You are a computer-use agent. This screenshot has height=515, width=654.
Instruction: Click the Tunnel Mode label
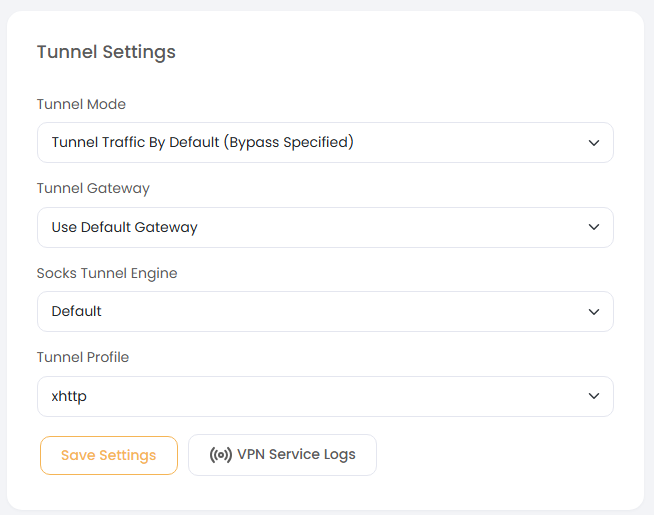click(81, 104)
